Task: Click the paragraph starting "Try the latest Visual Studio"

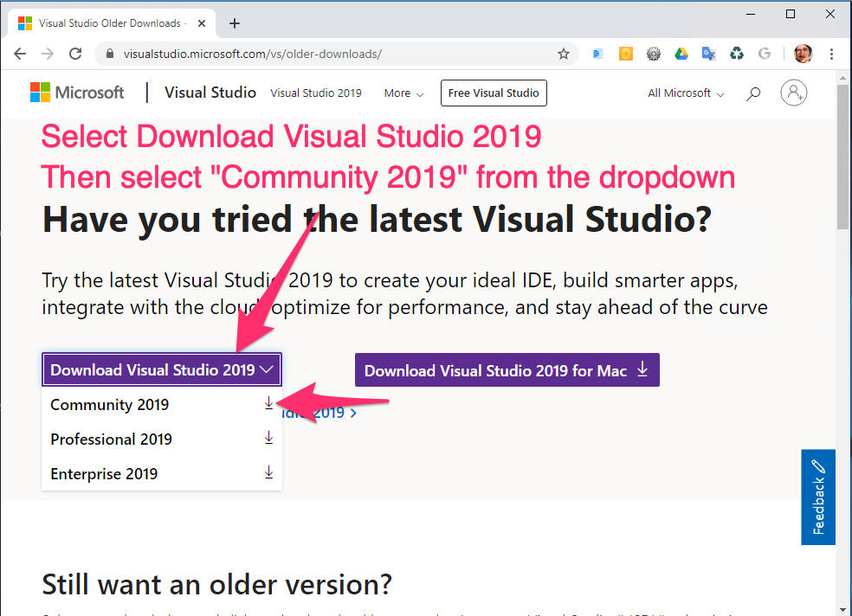Action: click(x=405, y=293)
